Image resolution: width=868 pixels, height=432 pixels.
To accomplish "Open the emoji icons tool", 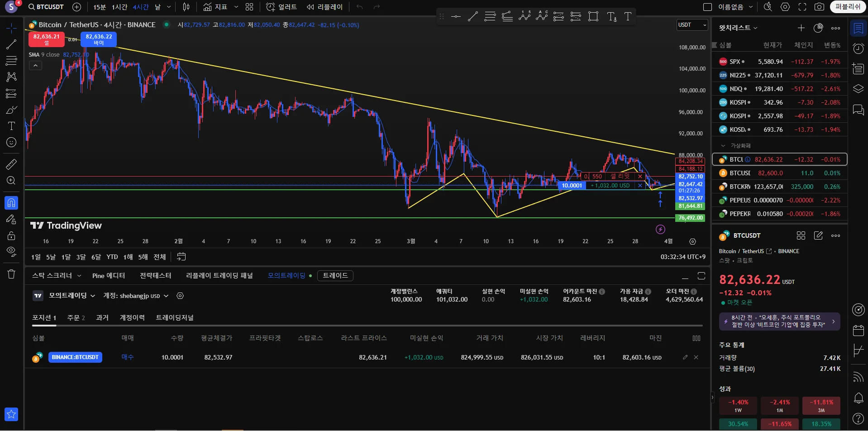I will pos(11,142).
